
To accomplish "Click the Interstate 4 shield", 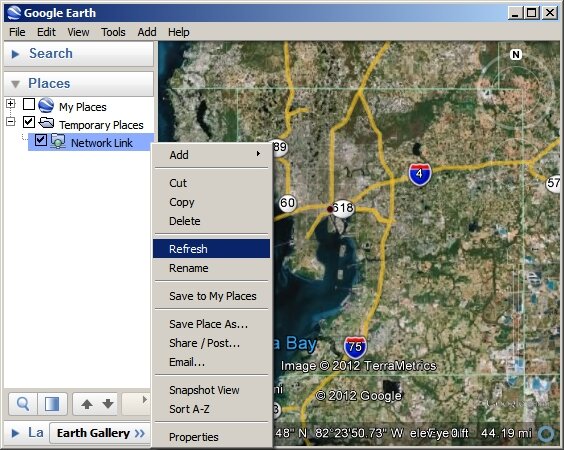I will [419, 174].
